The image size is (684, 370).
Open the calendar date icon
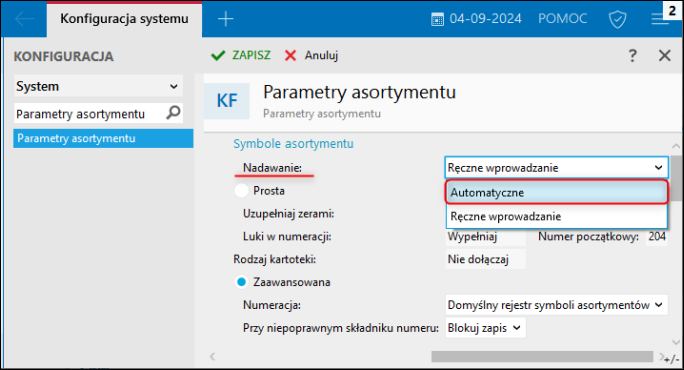tap(437, 19)
